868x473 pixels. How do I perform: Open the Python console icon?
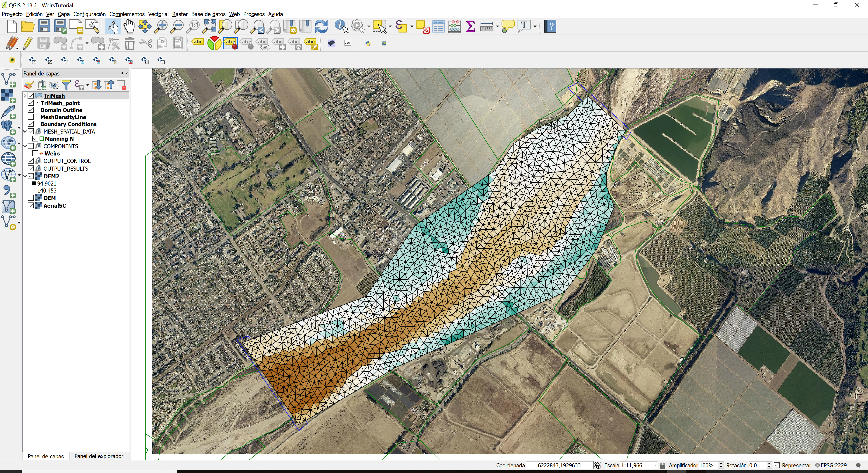[368, 43]
